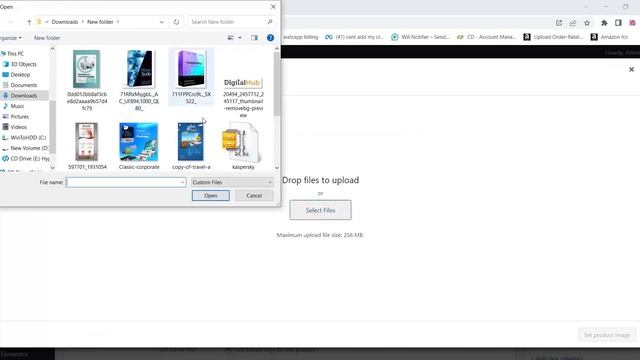
Task: Select This PC in navigation pane
Action: click(13, 53)
